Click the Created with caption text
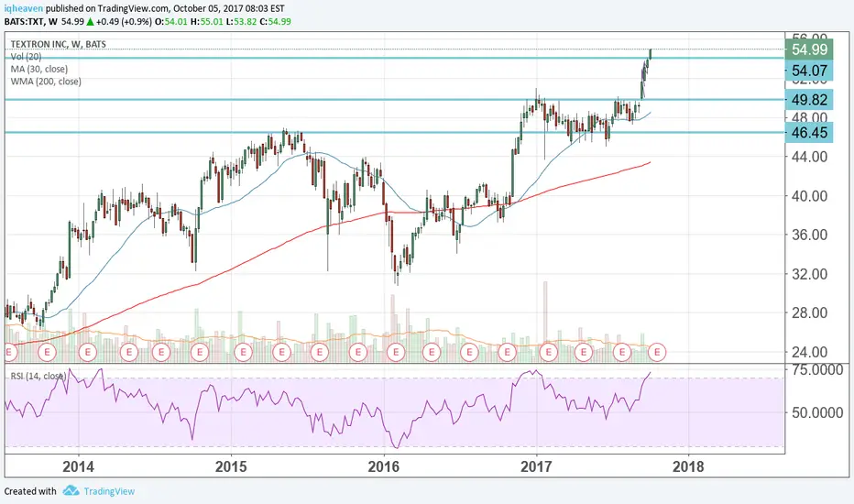 tap(30, 491)
